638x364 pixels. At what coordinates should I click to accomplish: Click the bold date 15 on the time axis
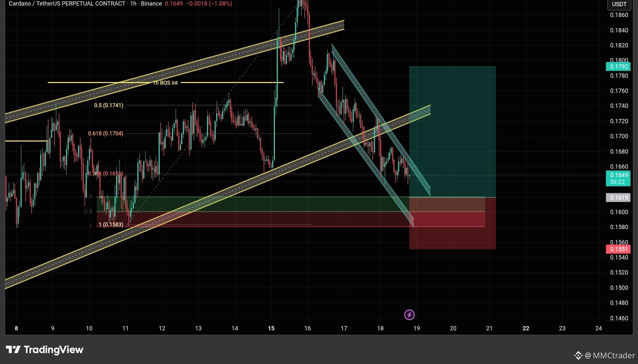(x=271, y=328)
